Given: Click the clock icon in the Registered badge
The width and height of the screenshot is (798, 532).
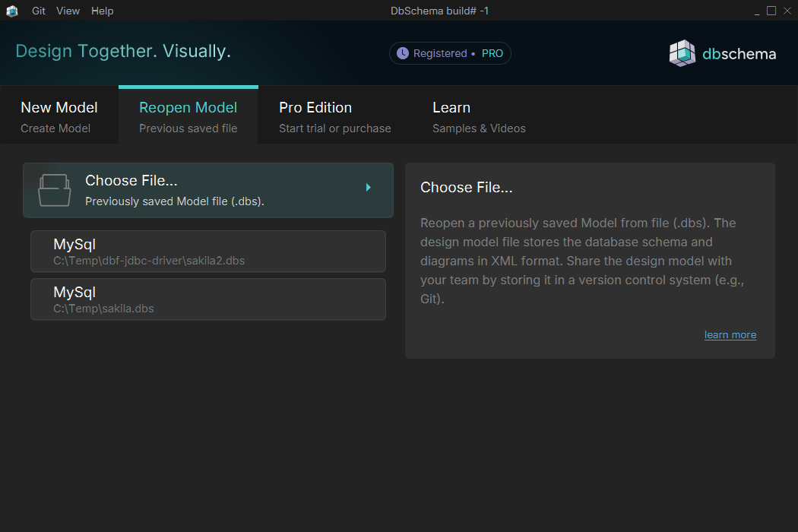Looking at the screenshot, I should [402, 53].
